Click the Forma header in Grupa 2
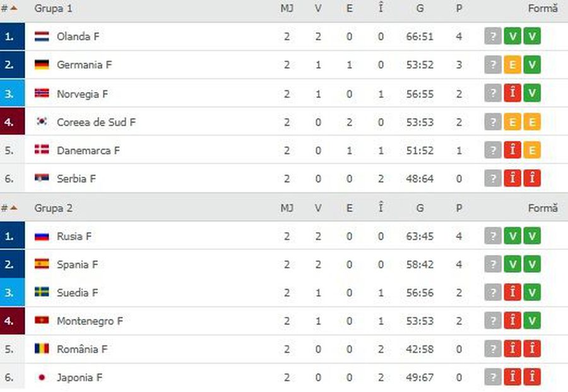Image resolution: width=568 pixels, height=392 pixels. (x=543, y=208)
